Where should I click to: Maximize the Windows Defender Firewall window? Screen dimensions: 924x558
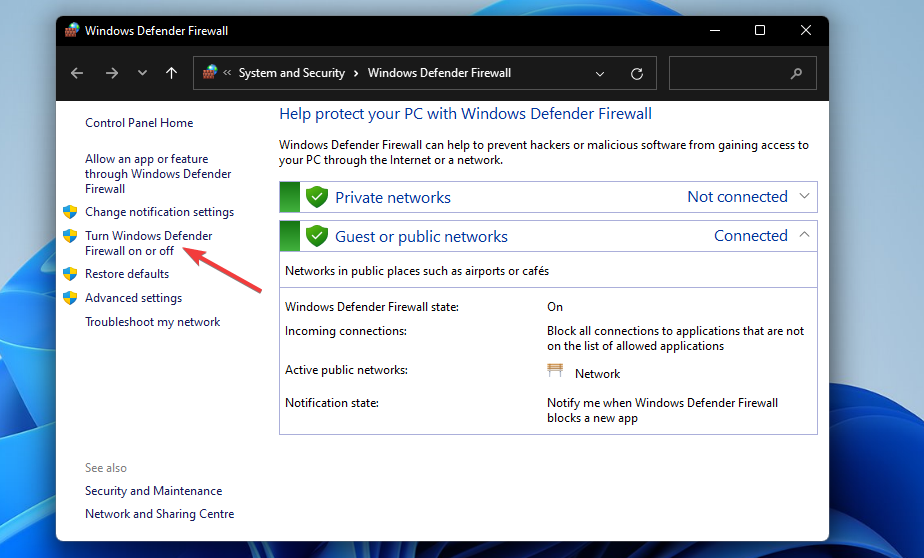tap(760, 30)
